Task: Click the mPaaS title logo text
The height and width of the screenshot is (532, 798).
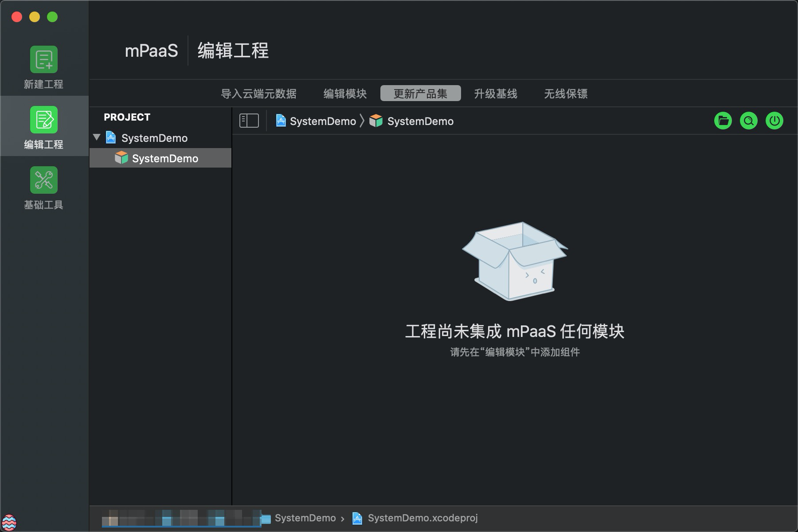Action: (x=151, y=51)
